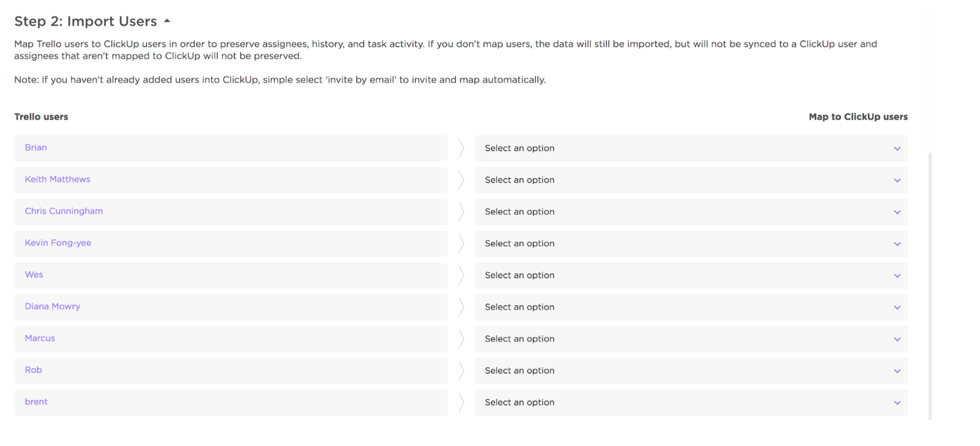The height and width of the screenshot is (446, 980).
Task: Collapse the Step 2: Import Users section
Action: click(x=167, y=21)
